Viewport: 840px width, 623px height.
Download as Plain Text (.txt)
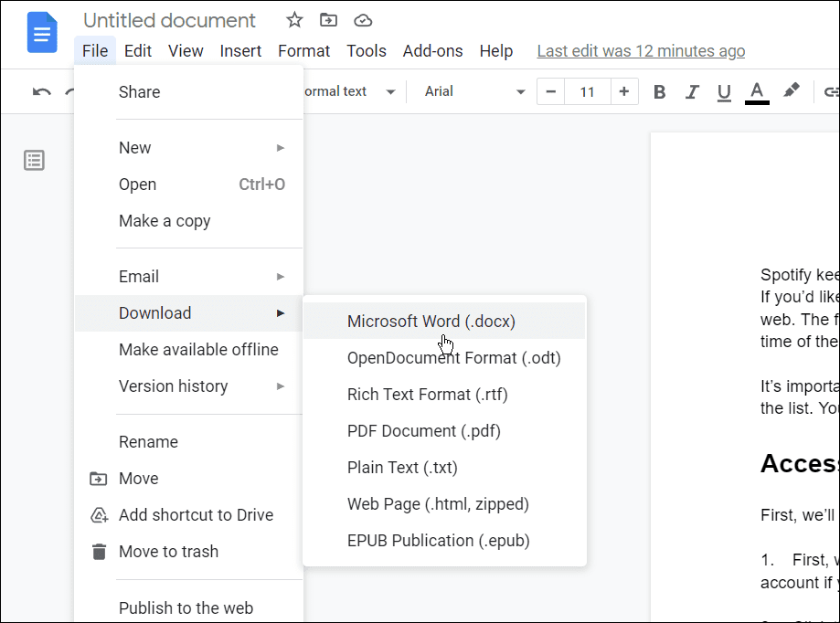[444, 468]
